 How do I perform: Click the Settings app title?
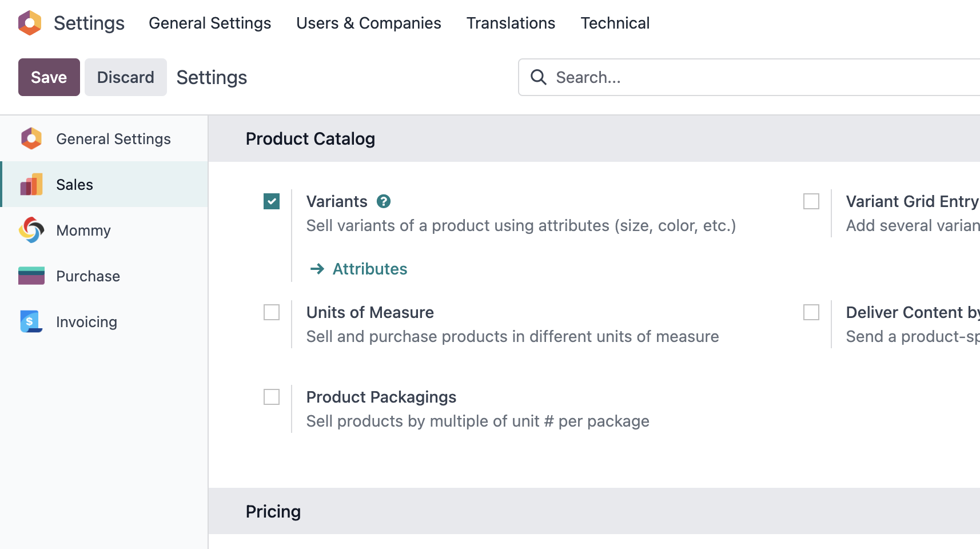point(89,23)
